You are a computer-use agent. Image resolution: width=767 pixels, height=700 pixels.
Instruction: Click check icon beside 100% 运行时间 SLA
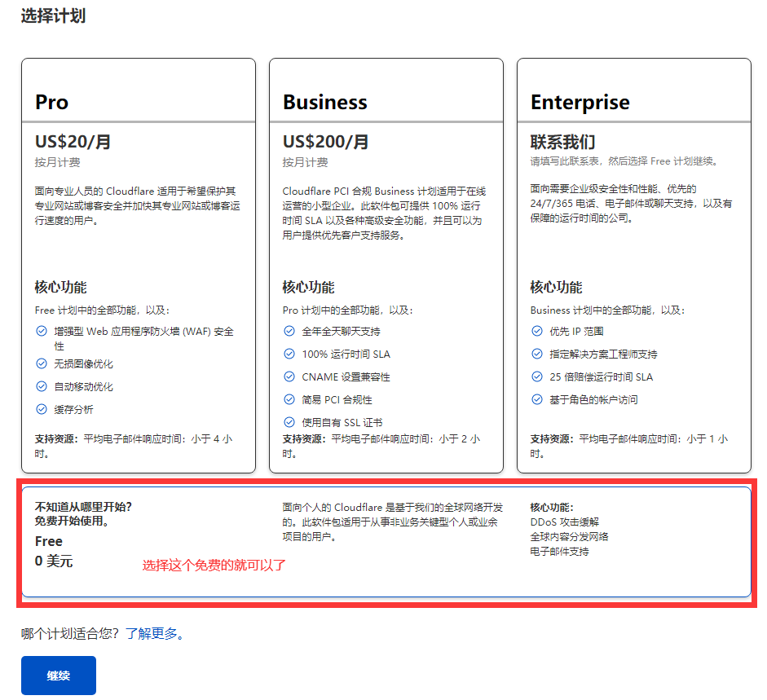coord(289,354)
